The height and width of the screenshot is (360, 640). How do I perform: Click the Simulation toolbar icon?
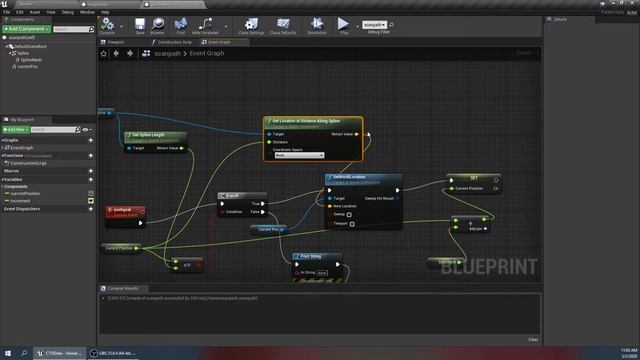317,24
